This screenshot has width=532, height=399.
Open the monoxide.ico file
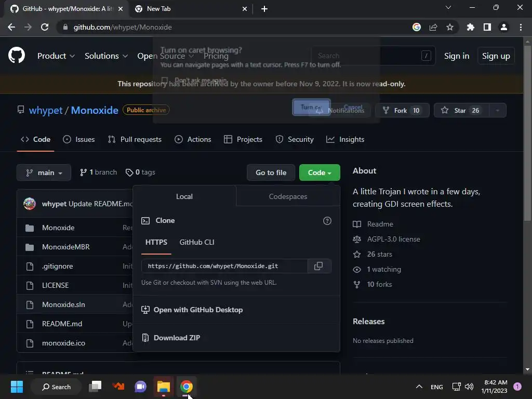(63, 343)
